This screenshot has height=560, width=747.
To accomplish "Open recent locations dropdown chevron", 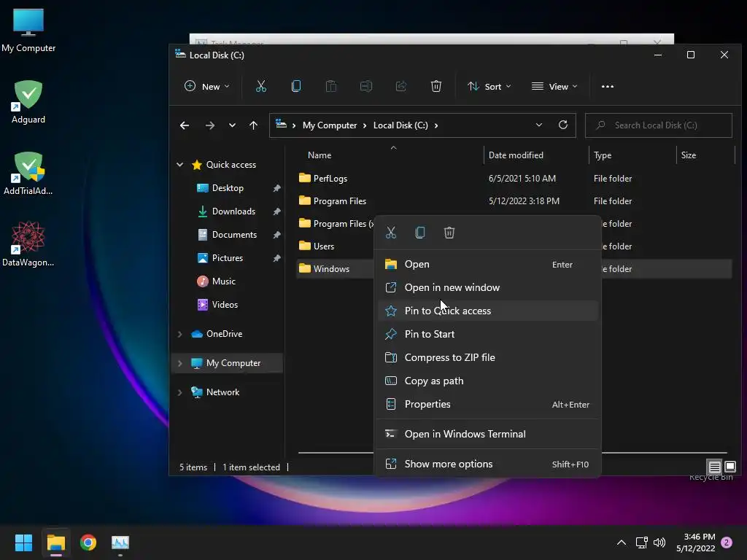I will [232, 125].
